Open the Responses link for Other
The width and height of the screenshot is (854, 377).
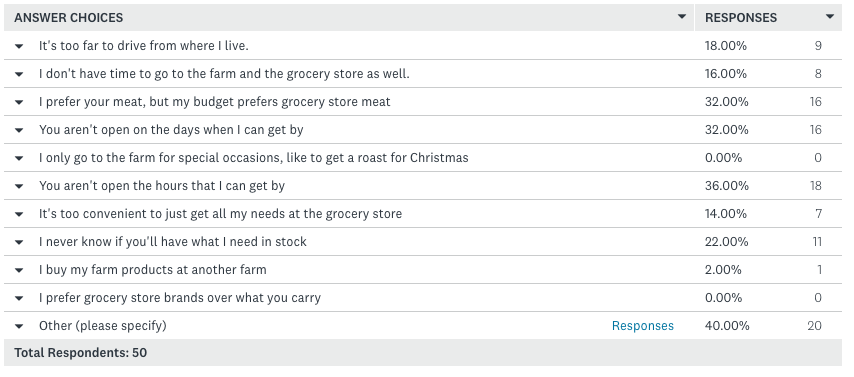[x=643, y=326]
